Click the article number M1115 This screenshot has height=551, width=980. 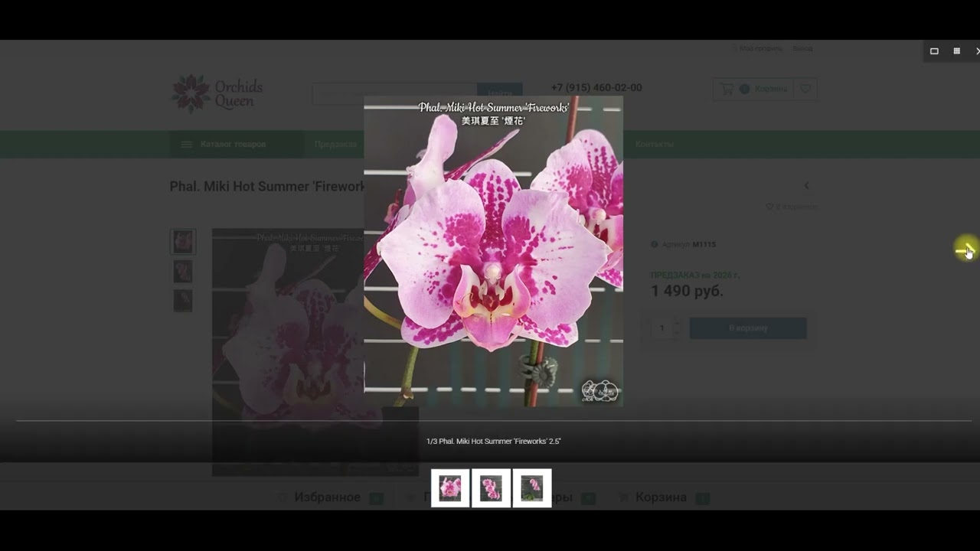pyautogui.click(x=704, y=245)
